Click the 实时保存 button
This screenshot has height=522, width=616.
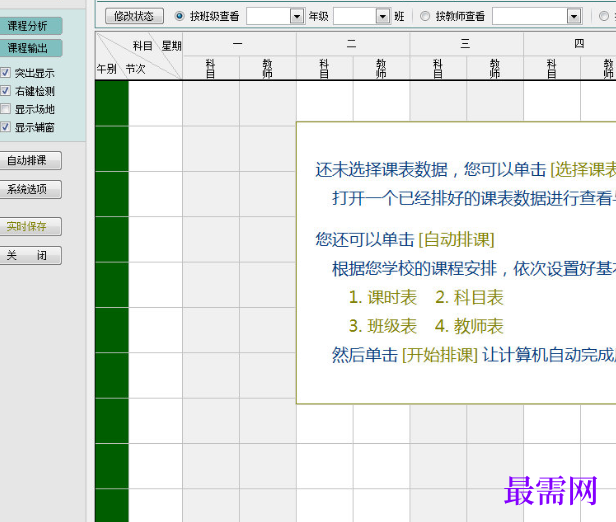point(30,226)
